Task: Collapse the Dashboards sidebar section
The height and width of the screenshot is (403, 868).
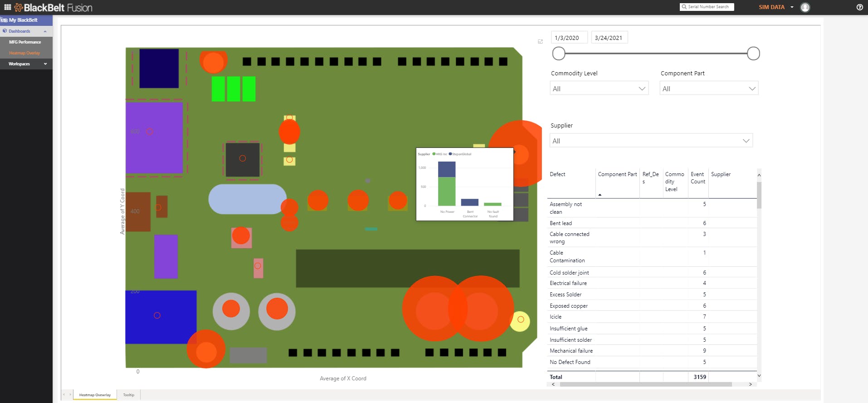Action: (x=45, y=31)
